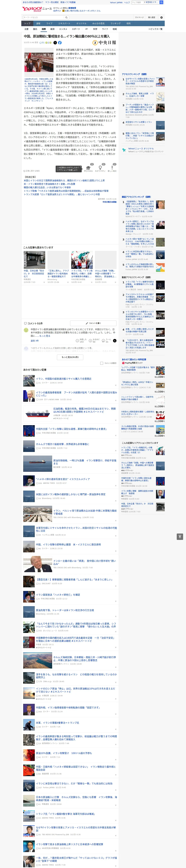This screenshot has height=868, width=186.
Task: Close the reaction prompt tooltip
Action: pyautogui.click(x=81, y=167)
